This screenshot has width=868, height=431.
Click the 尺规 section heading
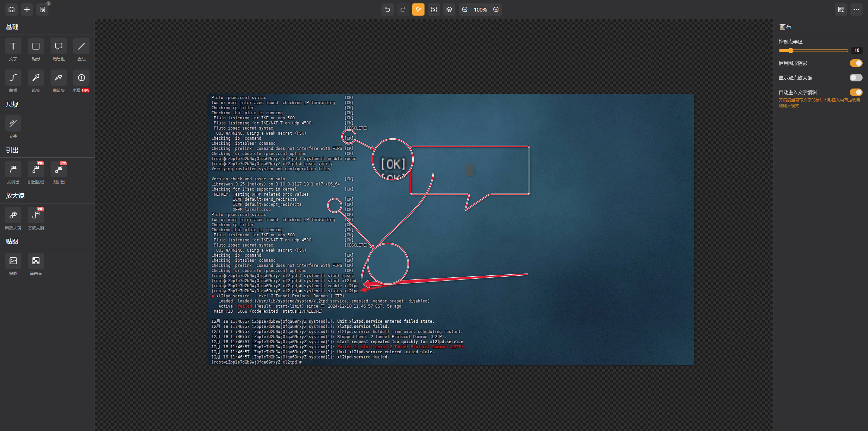pyautogui.click(x=12, y=104)
